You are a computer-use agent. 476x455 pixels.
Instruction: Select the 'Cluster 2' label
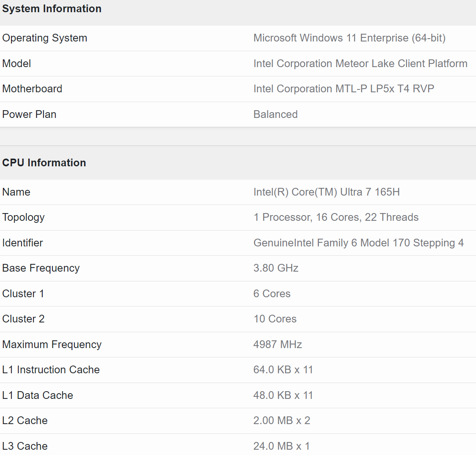tap(23, 319)
